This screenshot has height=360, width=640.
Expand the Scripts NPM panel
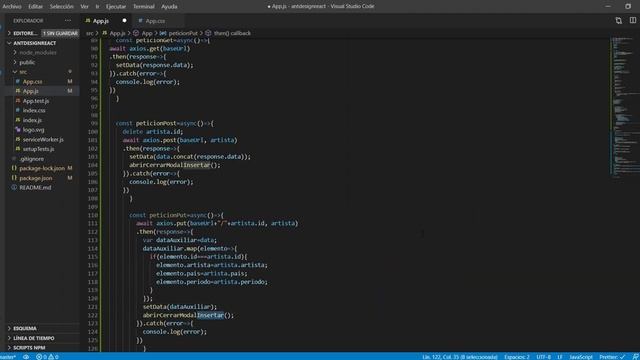coord(29,348)
